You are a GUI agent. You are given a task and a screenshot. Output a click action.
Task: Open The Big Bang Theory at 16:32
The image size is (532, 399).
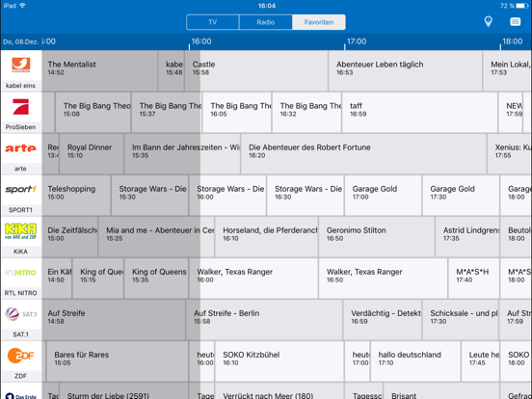(x=306, y=113)
